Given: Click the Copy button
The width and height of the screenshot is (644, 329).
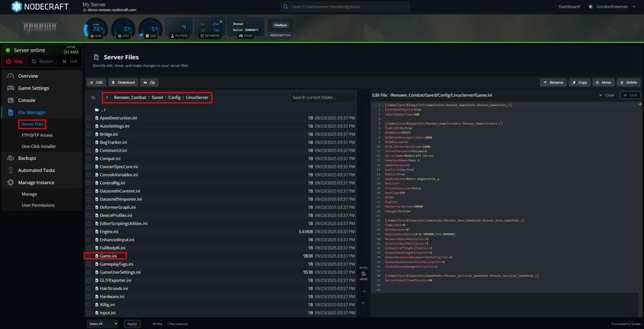Looking at the screenshot, I should click(x=580, y=82).
